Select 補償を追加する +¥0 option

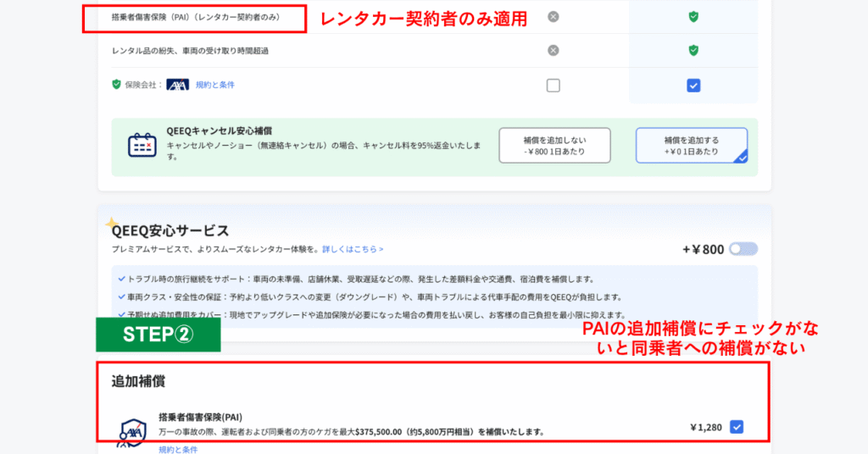[x=692, y=146]
